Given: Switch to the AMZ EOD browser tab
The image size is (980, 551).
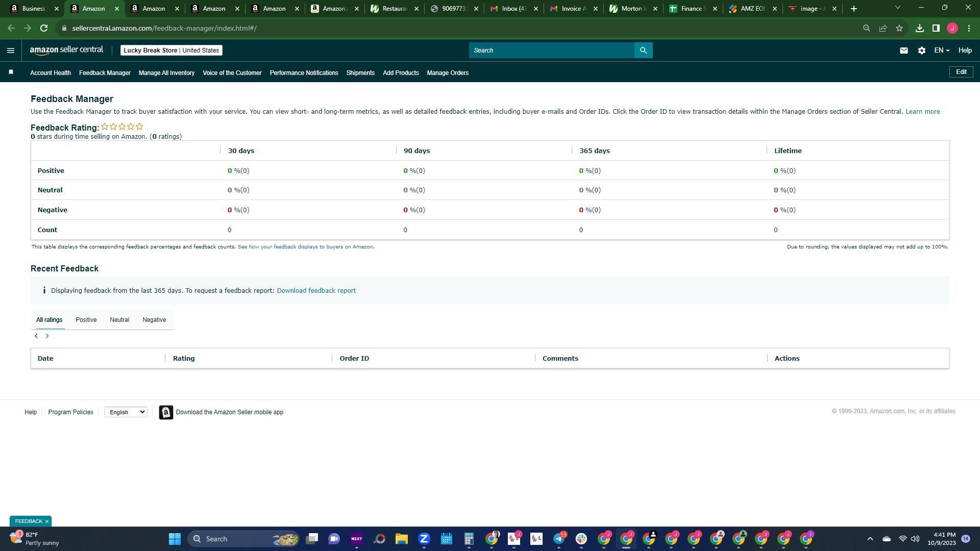Looking at the screenshot, I should coord(752,9).
